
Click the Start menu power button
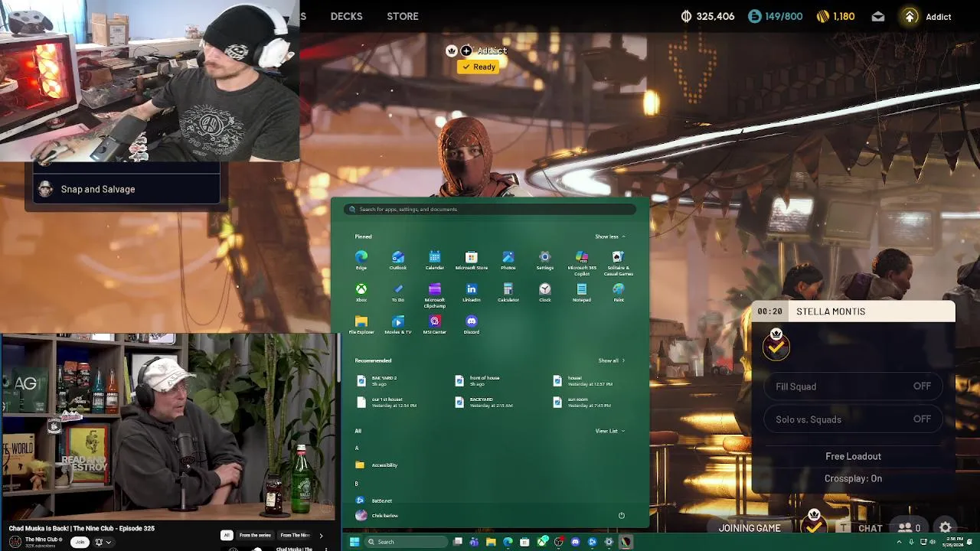pos(622,515)
